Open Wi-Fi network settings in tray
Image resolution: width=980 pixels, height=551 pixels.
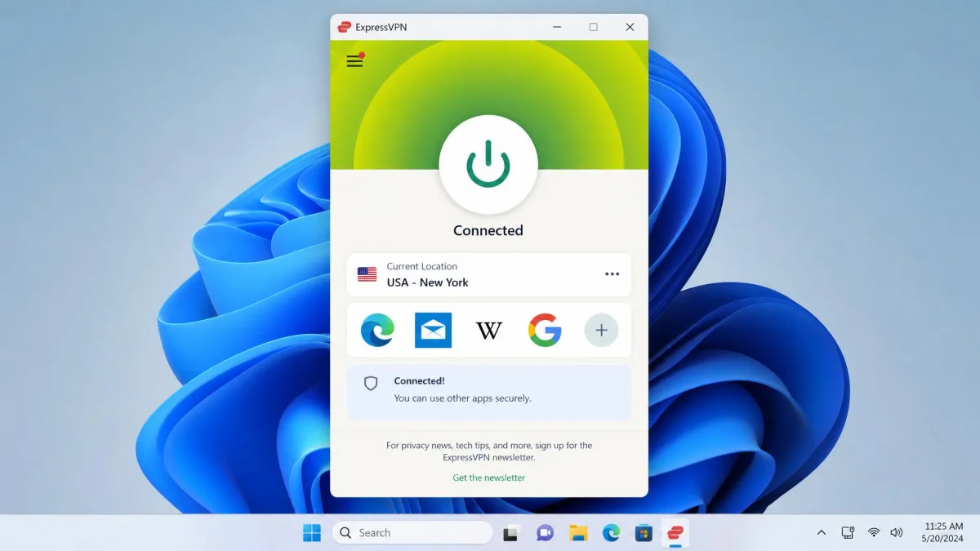[x=874, y=533]
